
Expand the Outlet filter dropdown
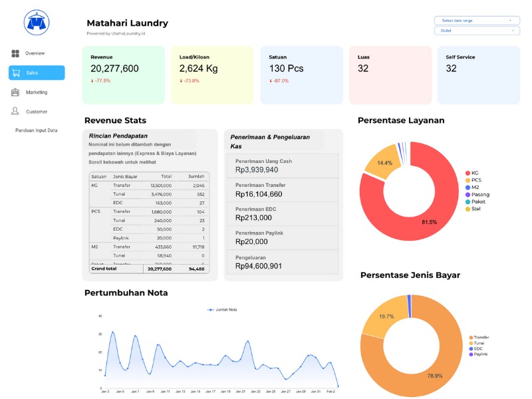coord(477,31)
